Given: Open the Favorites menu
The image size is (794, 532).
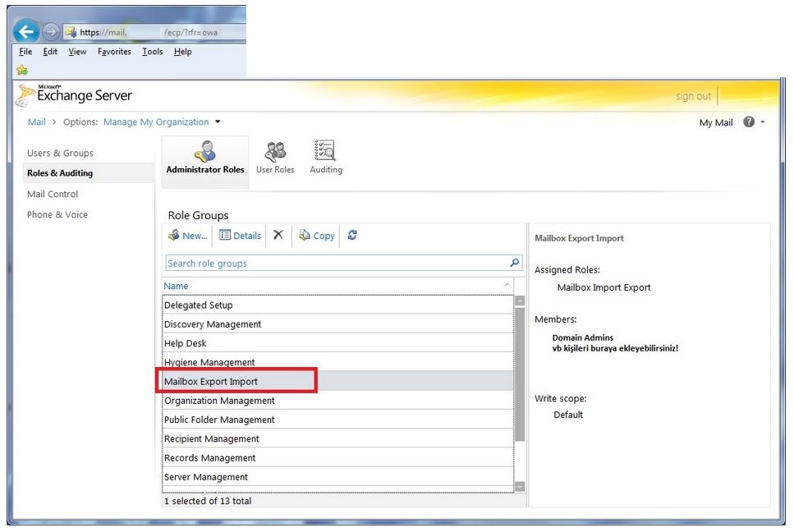Looking at the screenshot, I should pos(114,52).
